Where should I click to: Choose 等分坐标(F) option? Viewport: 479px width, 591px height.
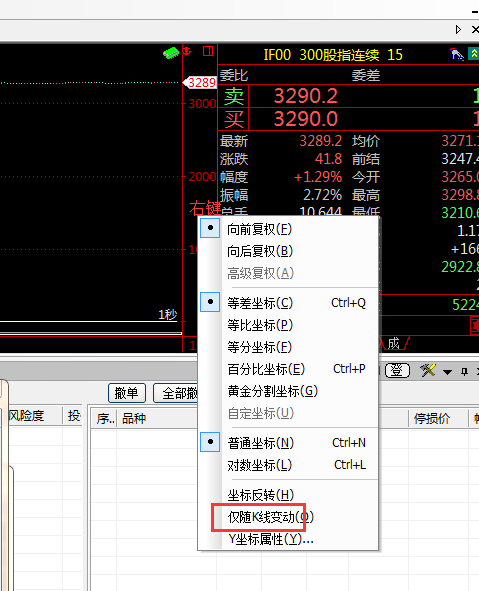point(288,347)
